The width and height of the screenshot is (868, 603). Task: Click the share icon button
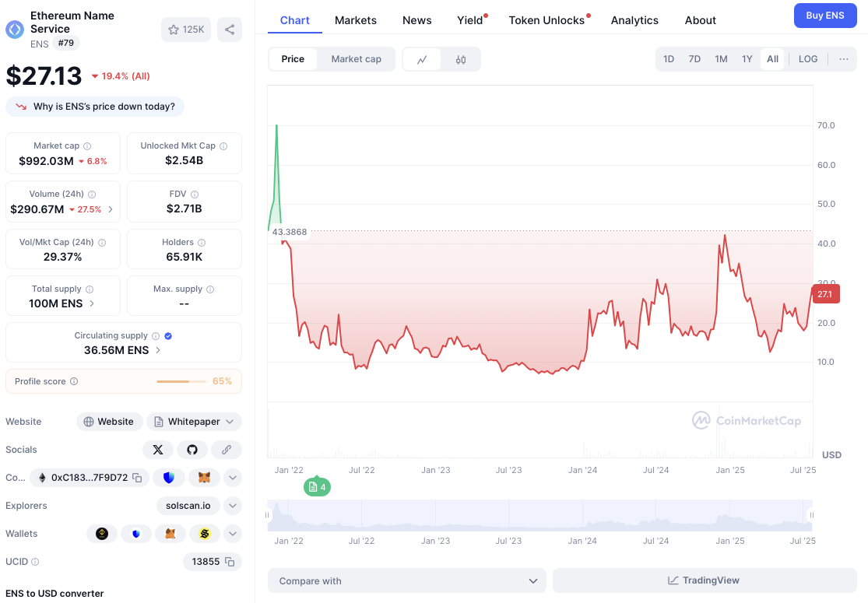[x=229, y=30]
